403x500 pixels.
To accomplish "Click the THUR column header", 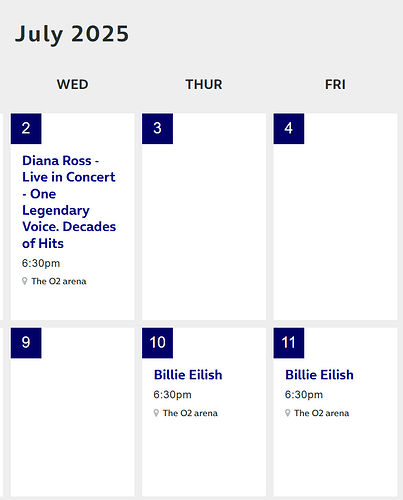I will (x=204, y=84).
